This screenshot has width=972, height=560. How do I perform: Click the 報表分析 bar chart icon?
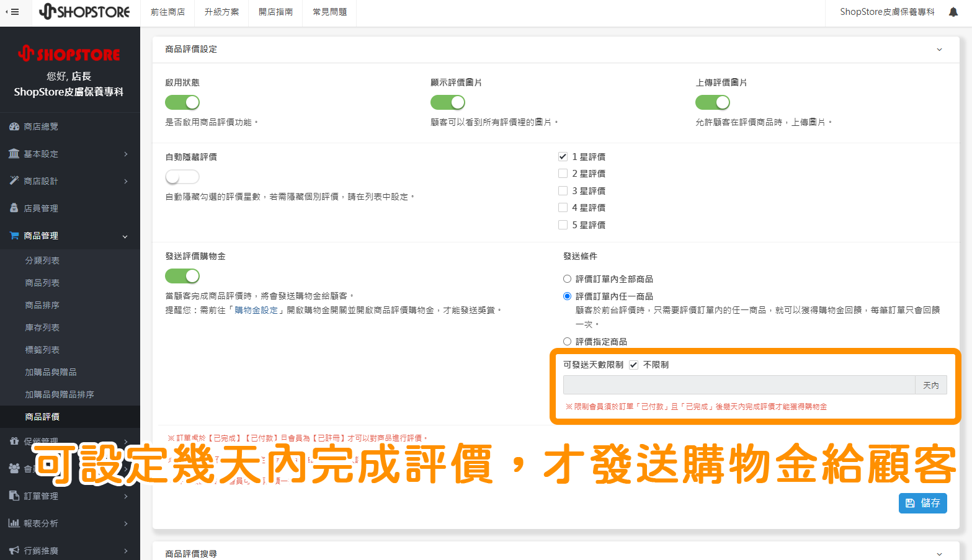point(14,523)
